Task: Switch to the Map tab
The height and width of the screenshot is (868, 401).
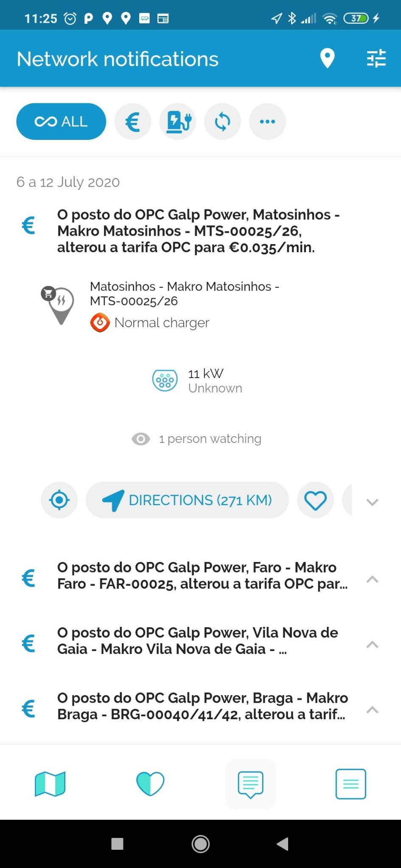Action: coord(50,784)
